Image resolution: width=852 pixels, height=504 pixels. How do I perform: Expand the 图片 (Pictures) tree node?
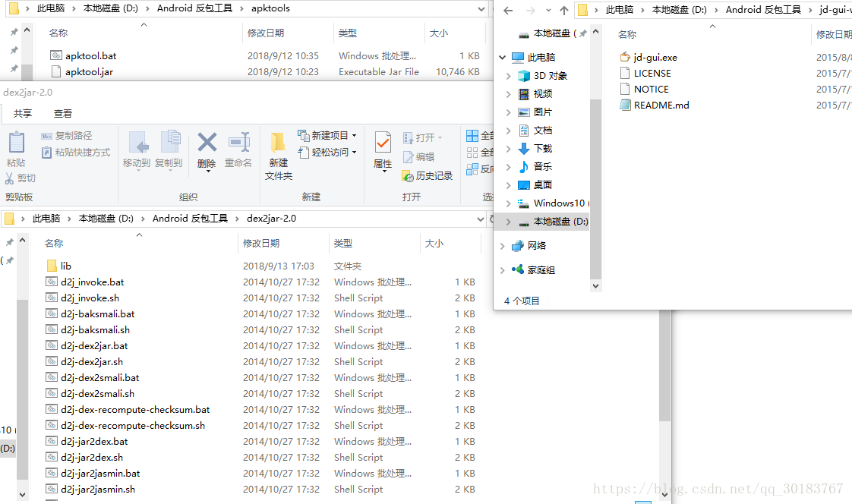tap(509, 112)
